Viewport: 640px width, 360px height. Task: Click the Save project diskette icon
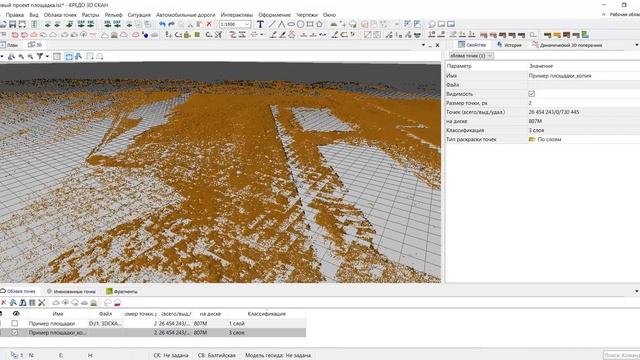(x=13, y=24)
